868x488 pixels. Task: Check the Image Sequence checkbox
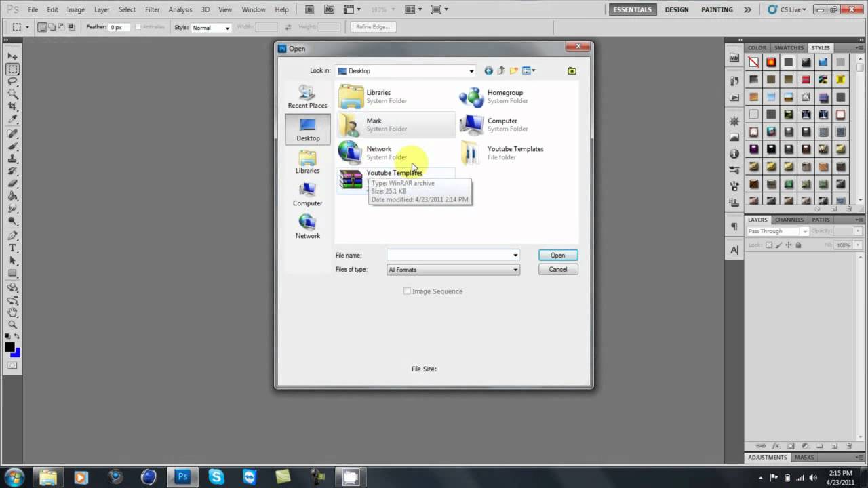pyautogui.click(x=407, y=291)
